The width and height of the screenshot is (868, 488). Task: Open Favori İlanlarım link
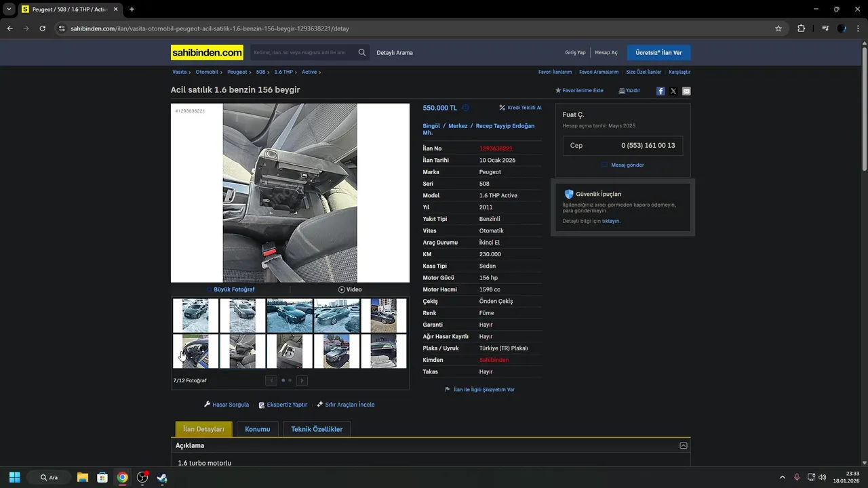(x=555, y=72)
